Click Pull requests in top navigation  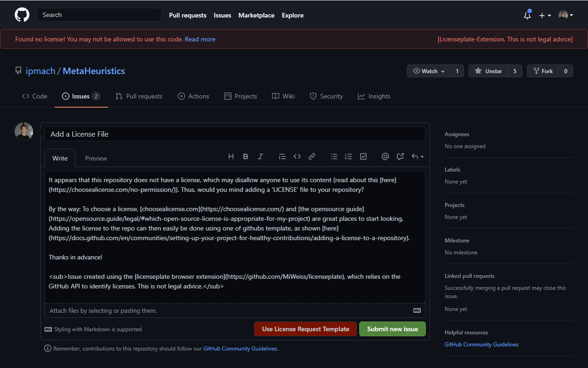[188, 15]
